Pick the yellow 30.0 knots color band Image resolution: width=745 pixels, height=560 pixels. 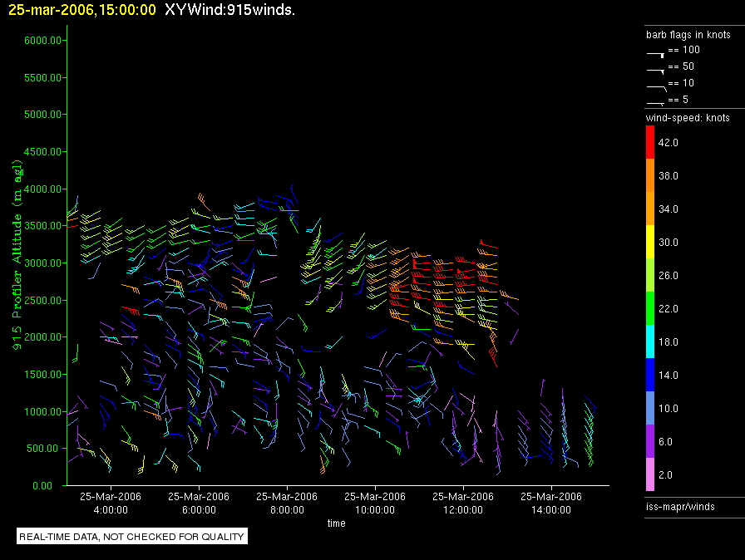[x=651, y=242]
